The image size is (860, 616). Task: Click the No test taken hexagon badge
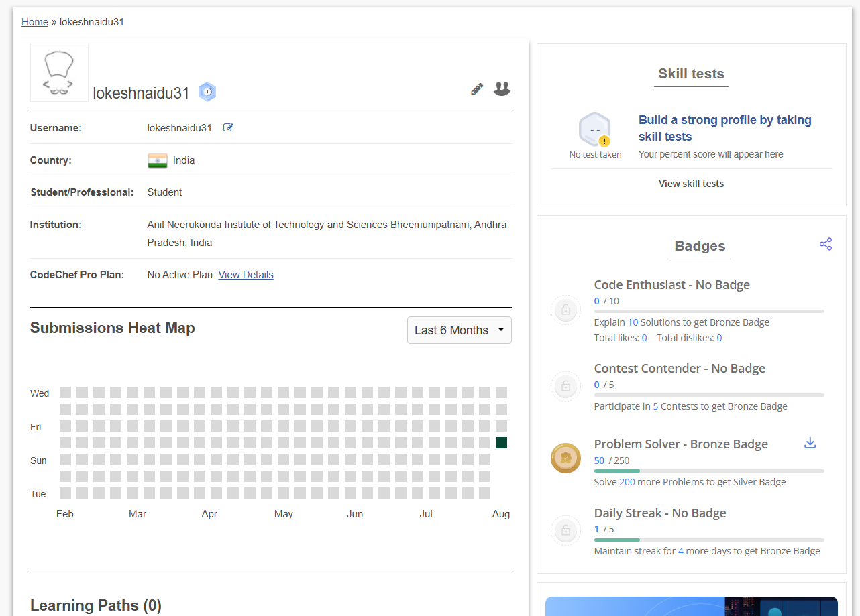tap(595, 129)
